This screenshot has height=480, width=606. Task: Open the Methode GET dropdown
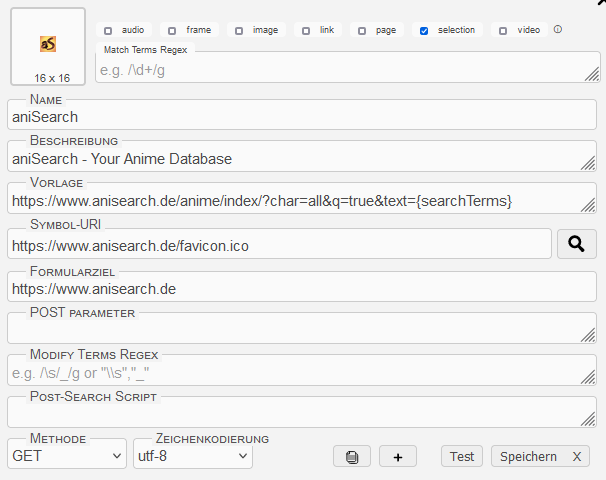click(67, 456)
